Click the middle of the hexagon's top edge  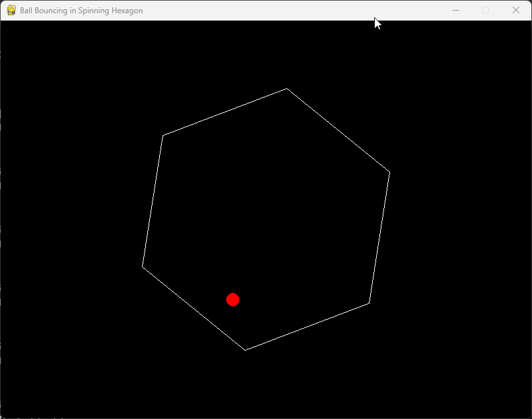coord(225,112)
